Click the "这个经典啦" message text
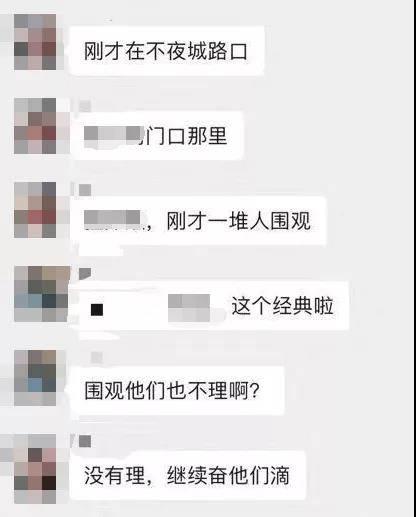The height and width of the screenshot is (517, 416). (282, 306)
